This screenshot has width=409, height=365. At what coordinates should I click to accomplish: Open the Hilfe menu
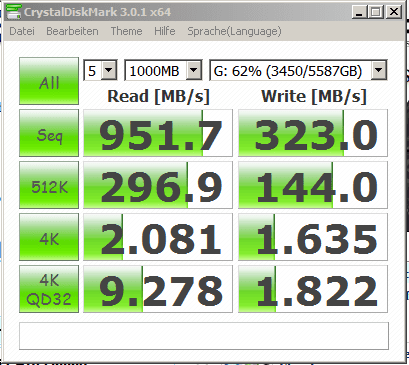165,31
